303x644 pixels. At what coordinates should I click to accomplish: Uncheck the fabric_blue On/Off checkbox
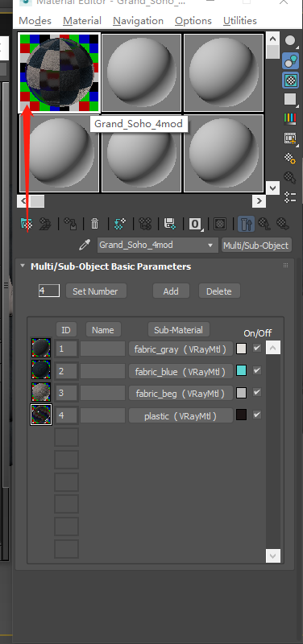coord(257,370)
